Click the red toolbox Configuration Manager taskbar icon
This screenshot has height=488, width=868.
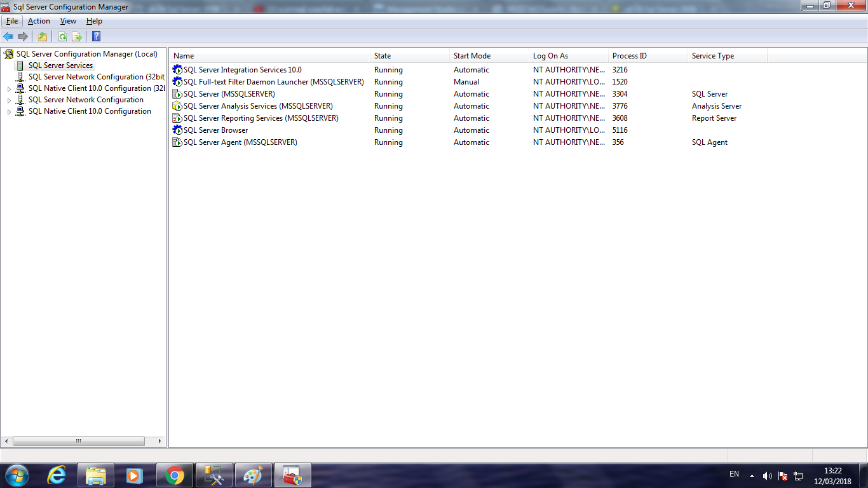pos(292,475)
